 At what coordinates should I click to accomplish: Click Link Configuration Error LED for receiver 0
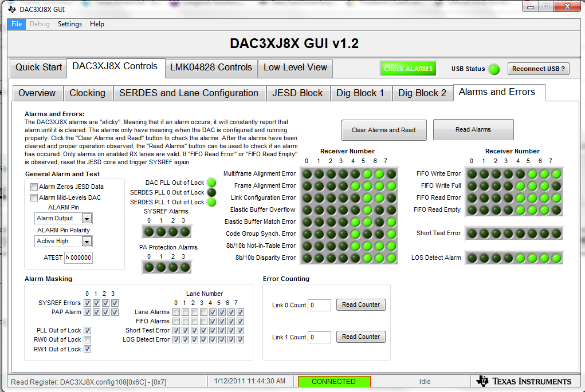(308, 198)
